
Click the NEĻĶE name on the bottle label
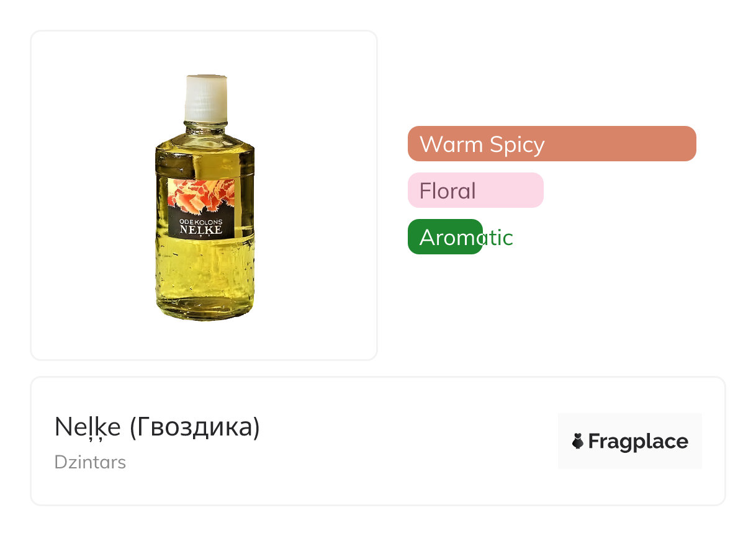click(x=200, y=230)
